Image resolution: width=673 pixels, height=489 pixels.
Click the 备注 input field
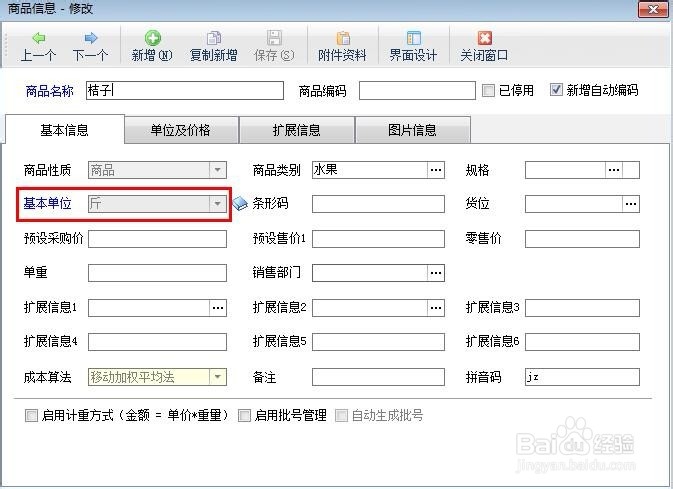(x=378, y=377)
